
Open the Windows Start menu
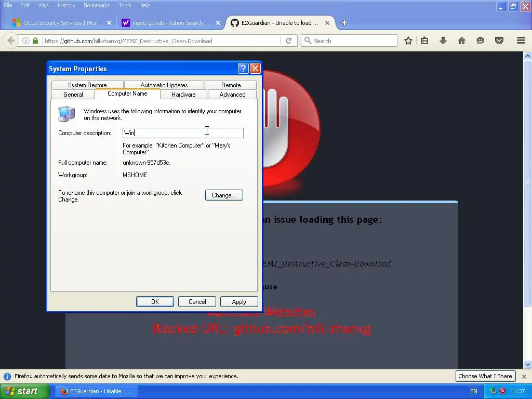click(25, 391)
